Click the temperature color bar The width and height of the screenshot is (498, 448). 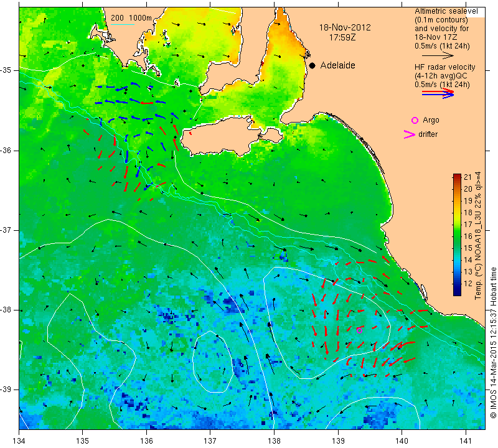[457, 235]
